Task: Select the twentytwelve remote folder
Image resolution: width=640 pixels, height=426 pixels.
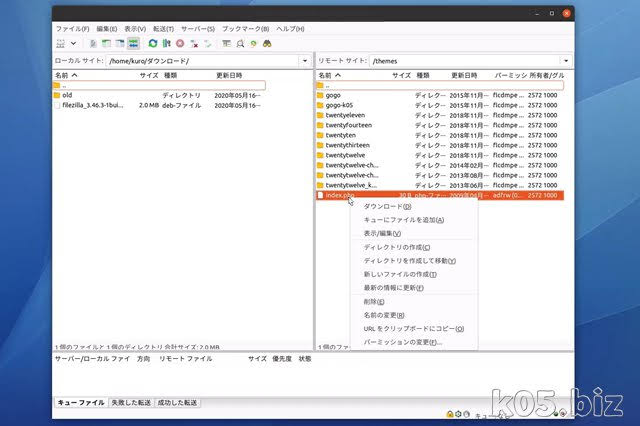Action: (440, 155)
